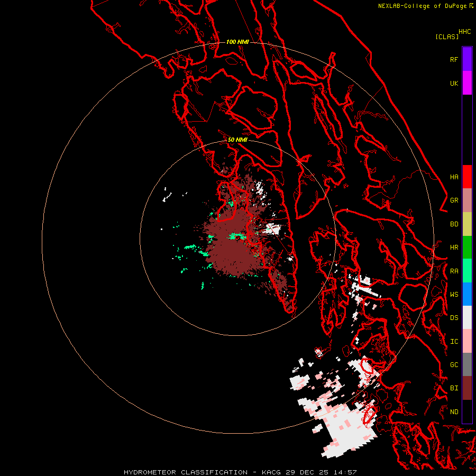Select the yellow BD legend swatch
Image resolution: width=476 pixels, height=476 pixels.
467,224
